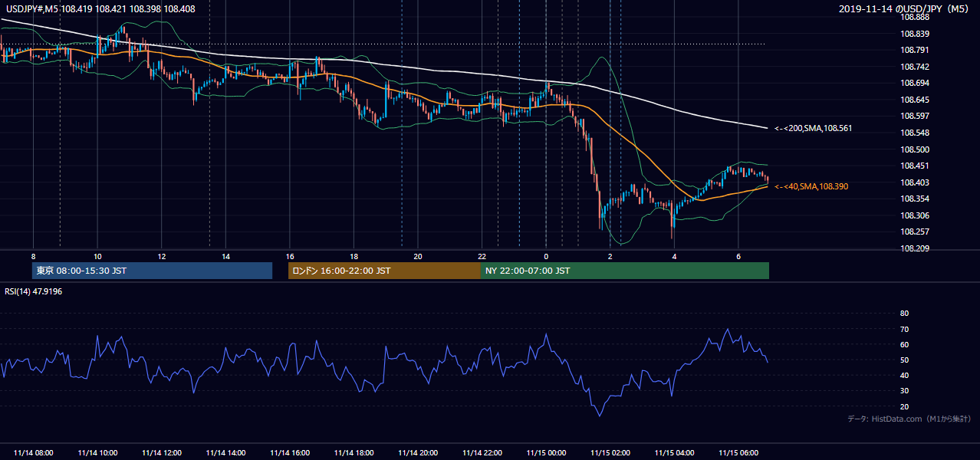Click hour label 0 under the price chart

(x=546, y=256)
